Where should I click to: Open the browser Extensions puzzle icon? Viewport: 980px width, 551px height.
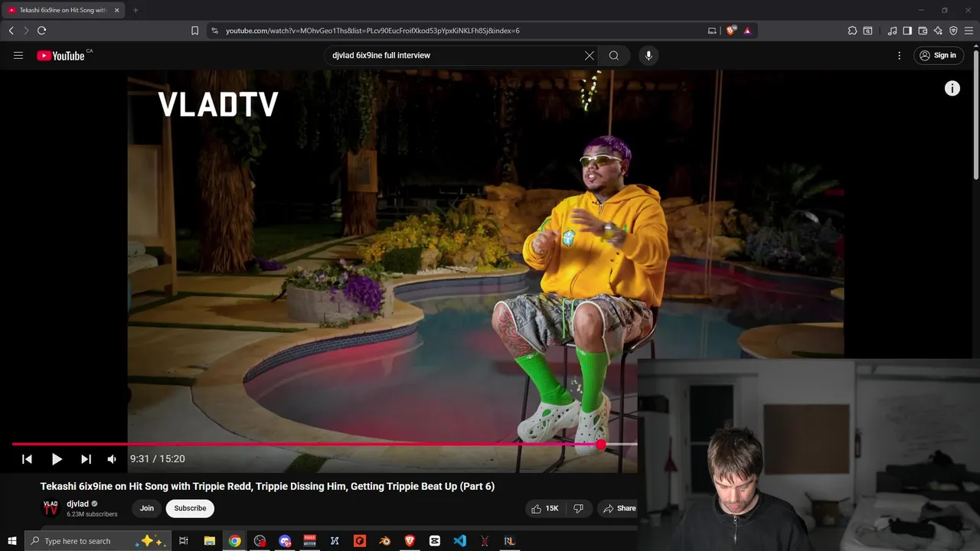click(x=852, y=31)
